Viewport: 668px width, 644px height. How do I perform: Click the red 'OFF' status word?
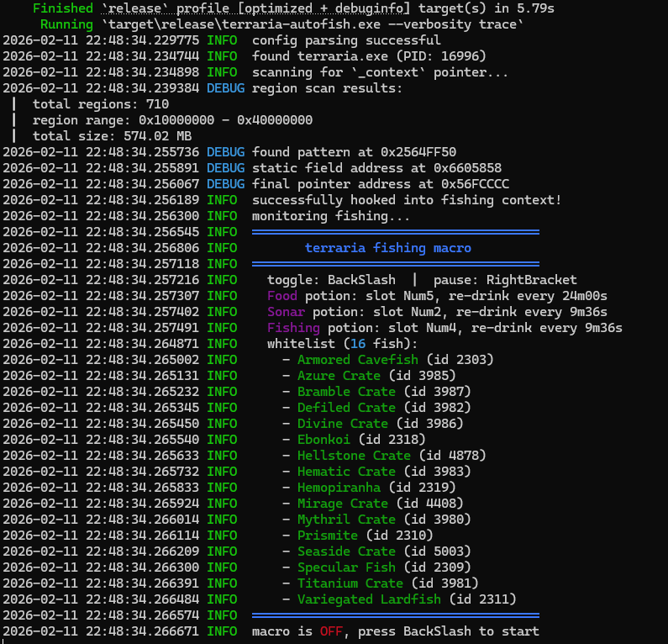coord(331,631)
